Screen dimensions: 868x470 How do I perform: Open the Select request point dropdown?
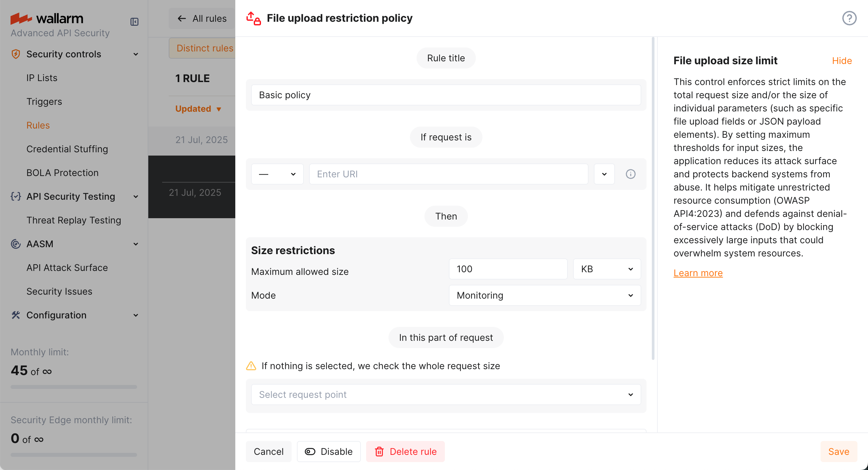click(445, 395)
